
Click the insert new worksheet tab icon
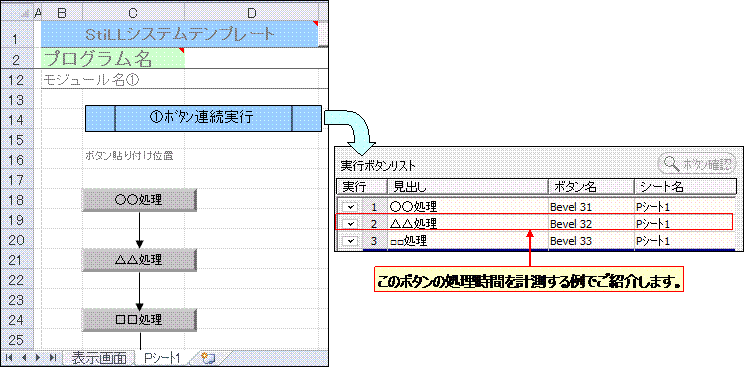[x=208, y=358]
